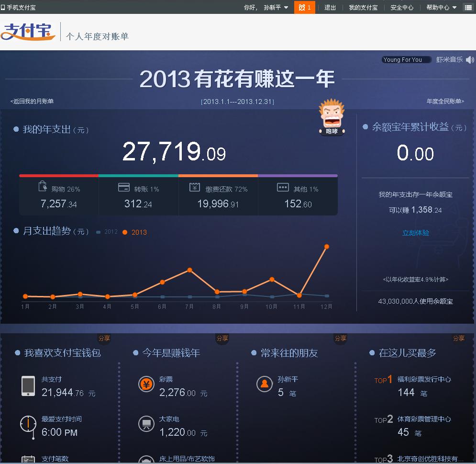Open the Alipay logo homepage
The width and height of the screenshot is (476, 464).
pos(28,32)
